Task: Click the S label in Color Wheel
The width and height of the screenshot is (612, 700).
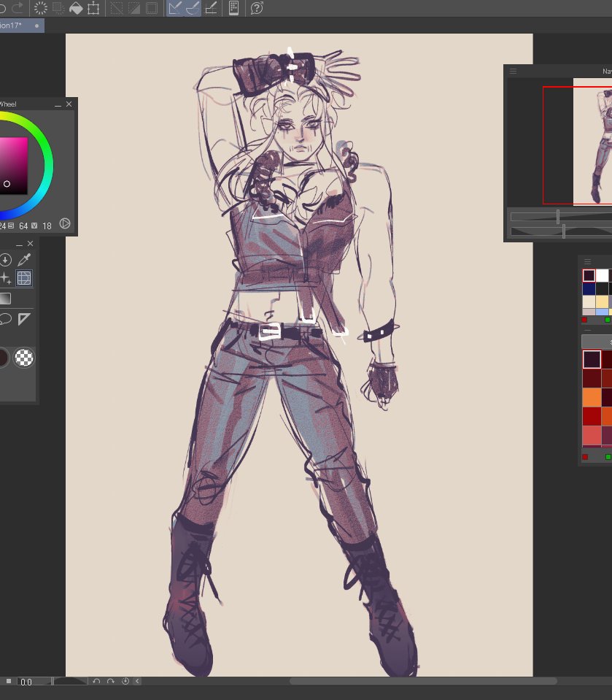Action: pyautogui.click(x=11, y=226)
